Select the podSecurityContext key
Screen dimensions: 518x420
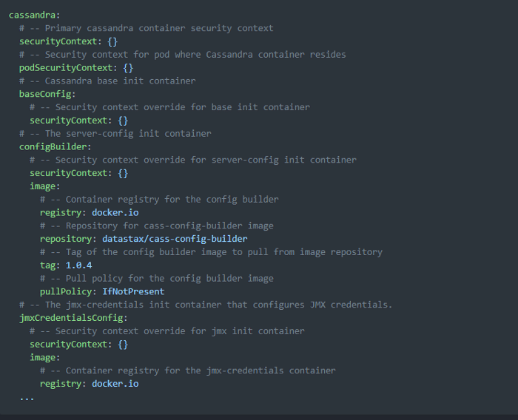pyautogui.click(x=66, y=68)
